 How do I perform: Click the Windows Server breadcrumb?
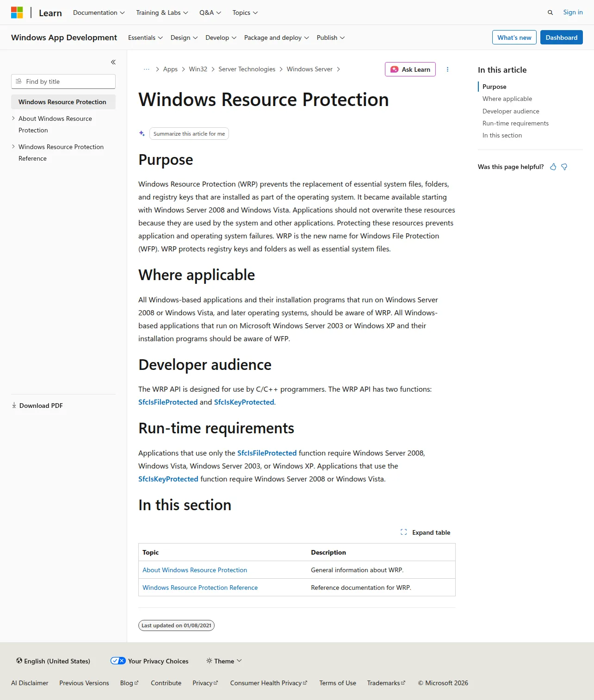(x=309, y=69)
